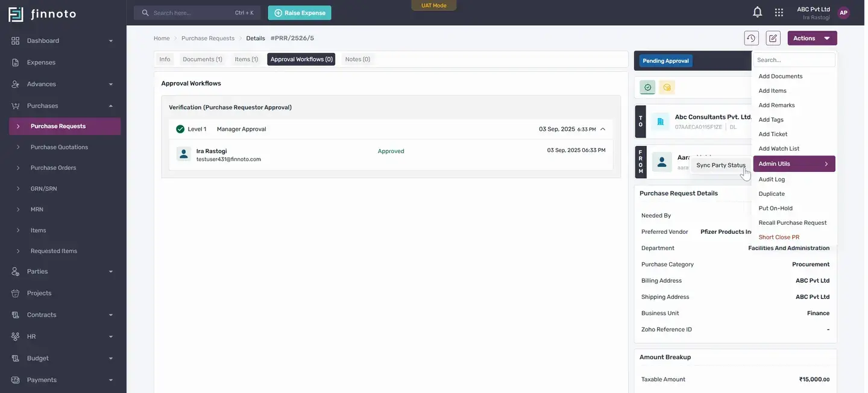Select the Approval Workflows (0) tab
This screenshot has width=868, height=393.
pos(301,59)
